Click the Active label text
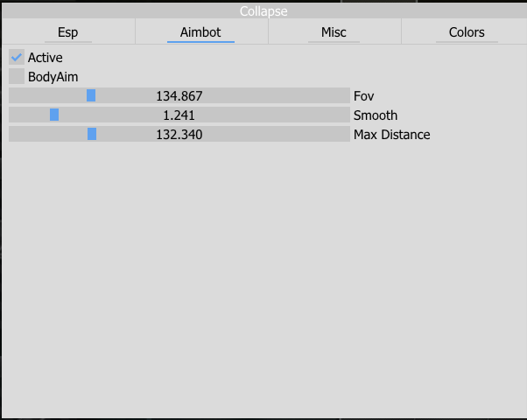This screenshot has width=527, height=420. pos(46,57)
